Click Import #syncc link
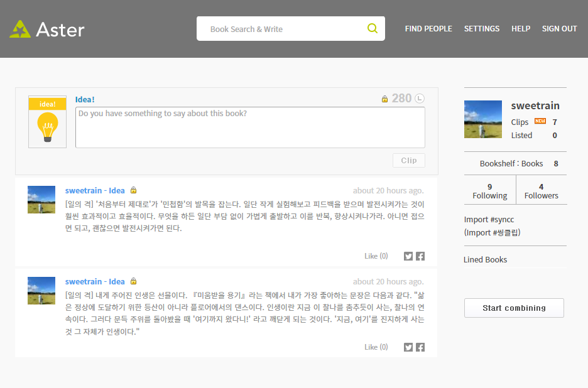 coord(489,220)
